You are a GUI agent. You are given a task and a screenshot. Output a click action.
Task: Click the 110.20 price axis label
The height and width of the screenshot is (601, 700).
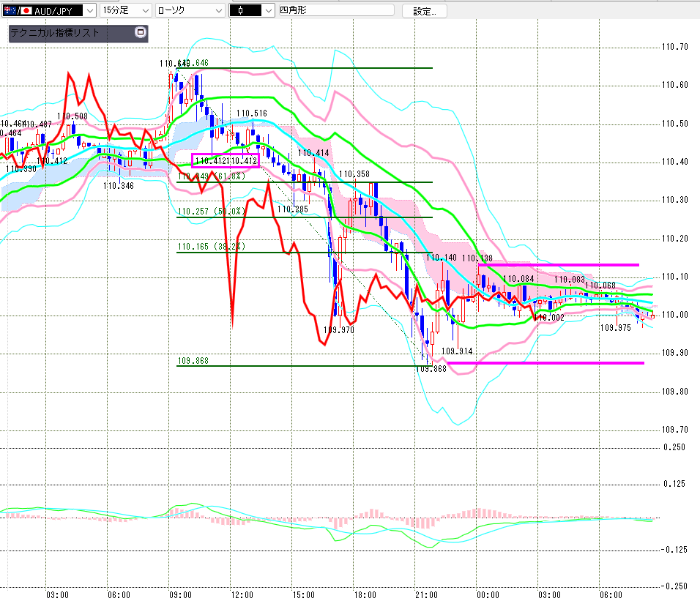coord(674,239)
